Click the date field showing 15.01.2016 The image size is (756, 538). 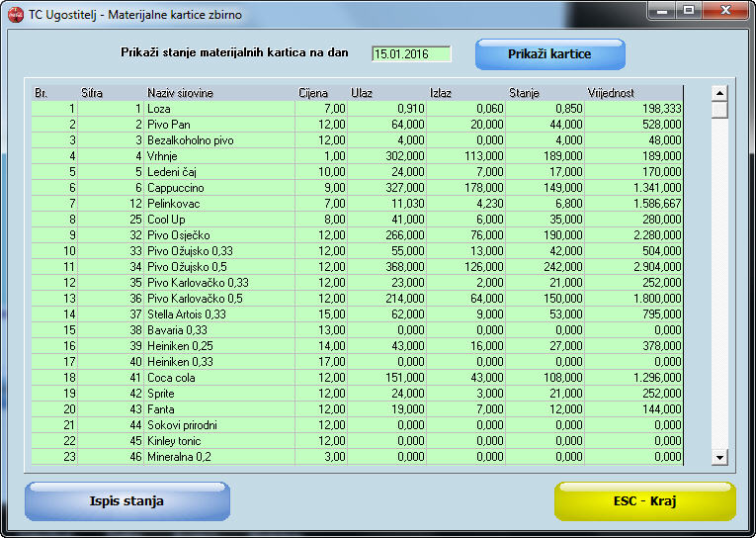tap(411, 53)
